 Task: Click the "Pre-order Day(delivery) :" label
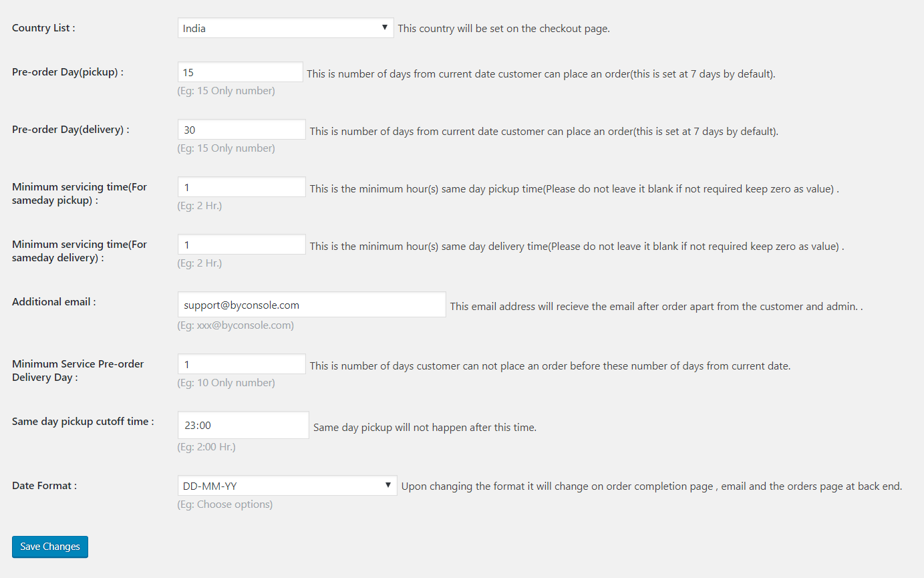pos(71,130)
